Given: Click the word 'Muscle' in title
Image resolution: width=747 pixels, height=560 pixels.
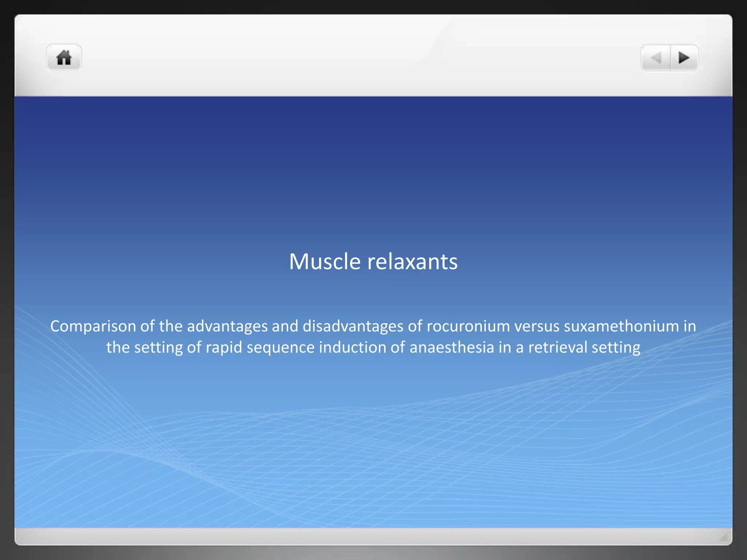Looking at the screenshot, I should (x=325, y=262).
